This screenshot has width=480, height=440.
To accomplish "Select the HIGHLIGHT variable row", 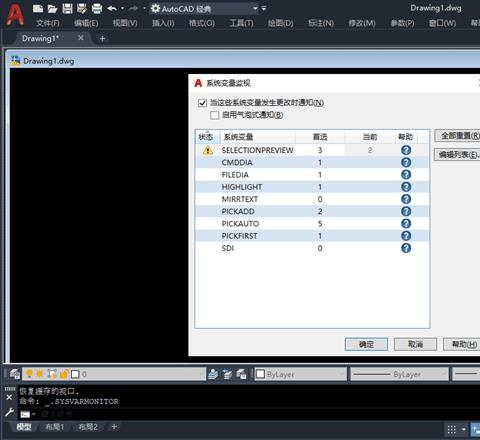I will [x=312, y=187].
